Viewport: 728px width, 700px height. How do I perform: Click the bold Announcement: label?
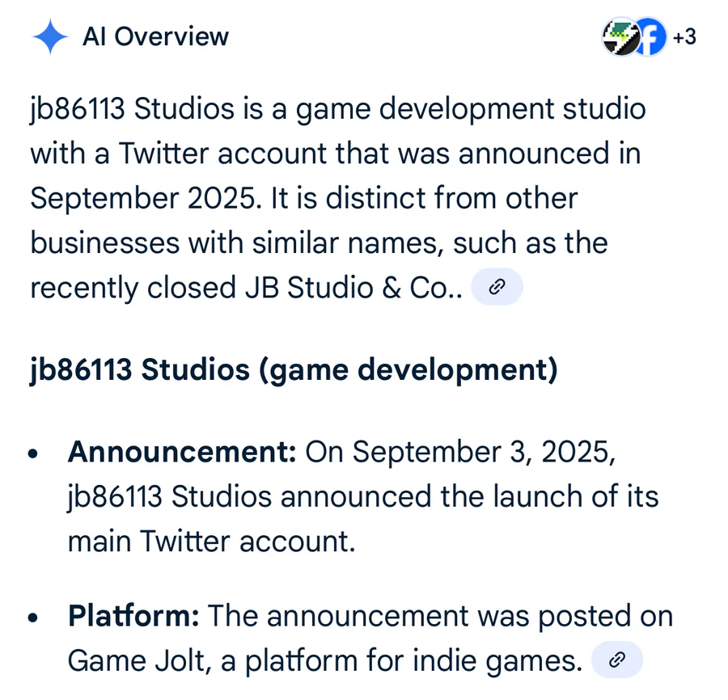coord(182,451)
